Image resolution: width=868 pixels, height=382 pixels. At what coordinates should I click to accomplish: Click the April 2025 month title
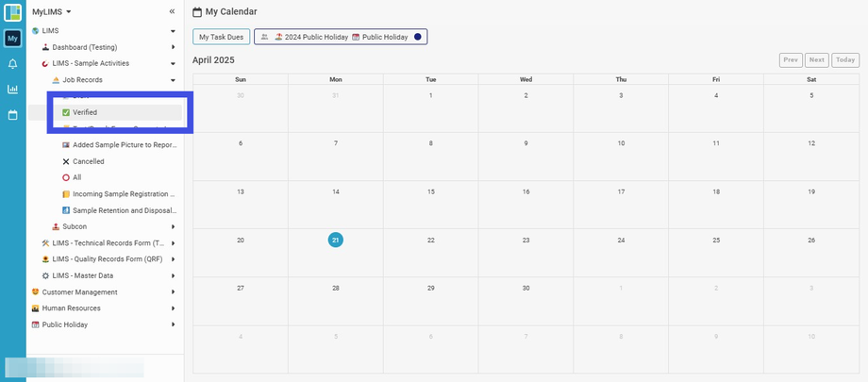click(213, 59)
